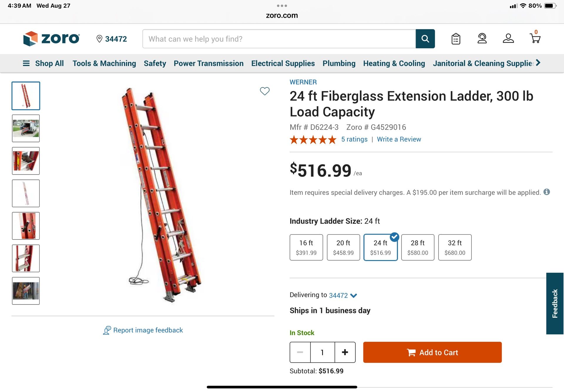Open the Shop All hamburger menu
Viewport: 564px width, 392px height.
click(x=43, y=63)
